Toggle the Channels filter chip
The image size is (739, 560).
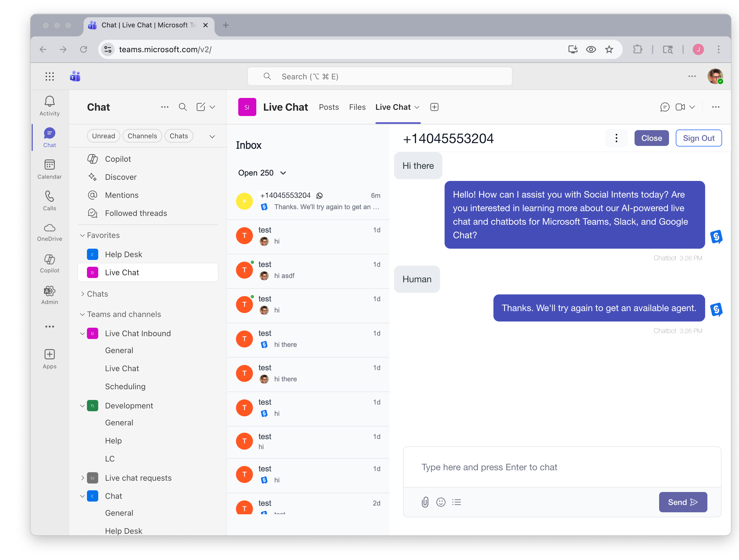pos(142,136)
